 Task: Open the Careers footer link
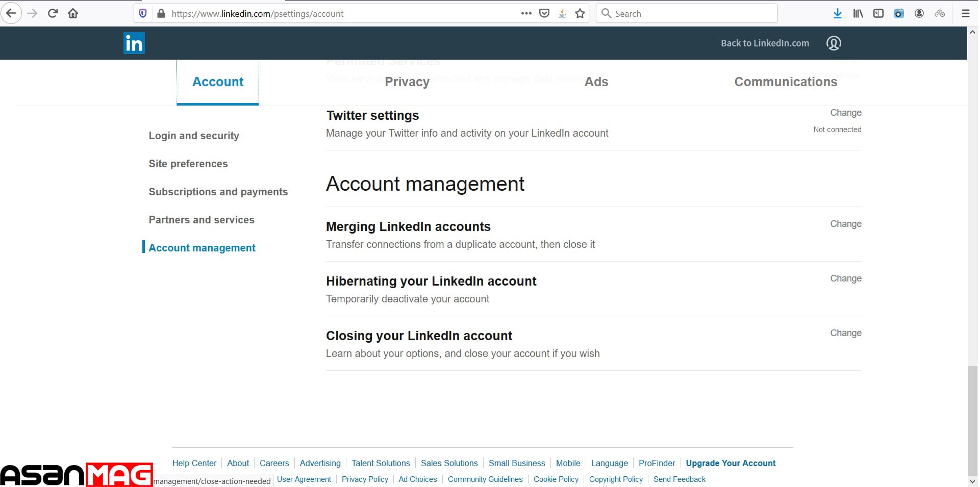tap(274, 463)
